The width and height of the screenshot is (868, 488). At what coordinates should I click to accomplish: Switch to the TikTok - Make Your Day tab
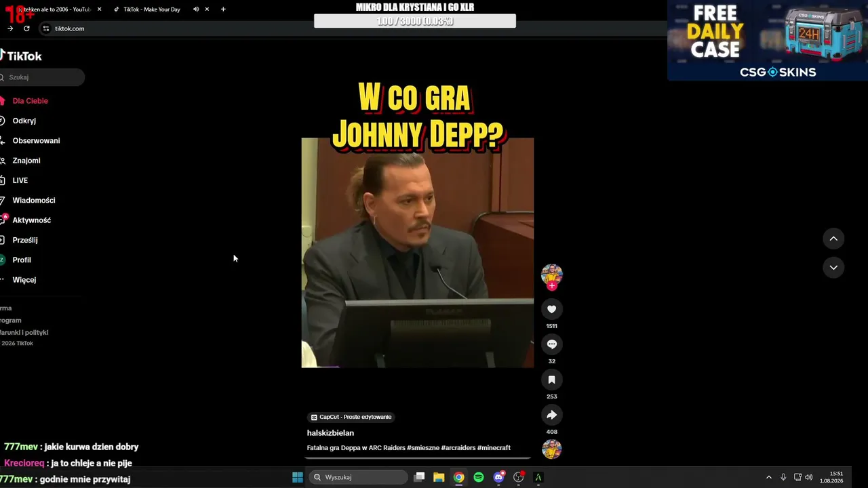click(x=151, y=9)
